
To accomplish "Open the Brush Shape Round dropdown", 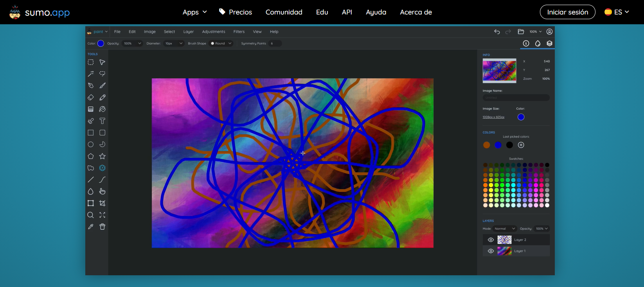I will pos(221,43).
